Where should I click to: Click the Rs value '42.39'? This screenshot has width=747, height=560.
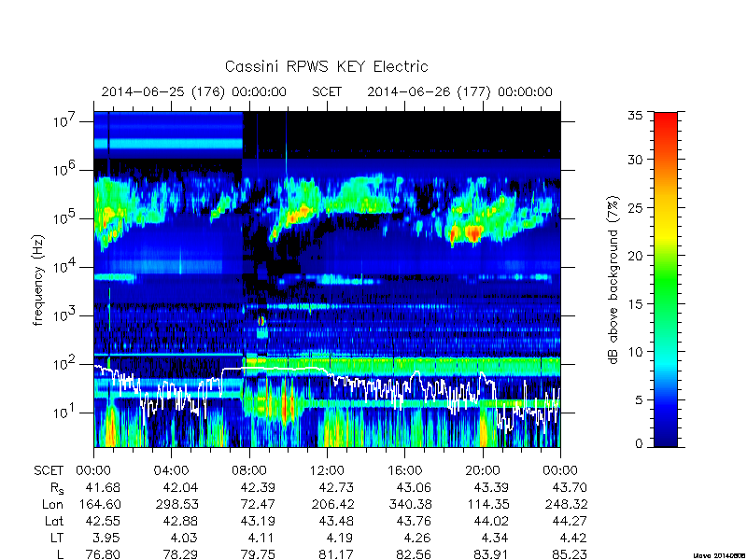click(258, 487)
